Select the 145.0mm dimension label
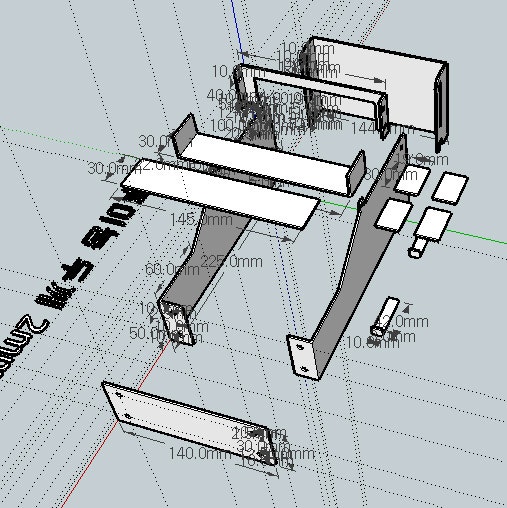The image size is (507, 508). tap(201, 220)
